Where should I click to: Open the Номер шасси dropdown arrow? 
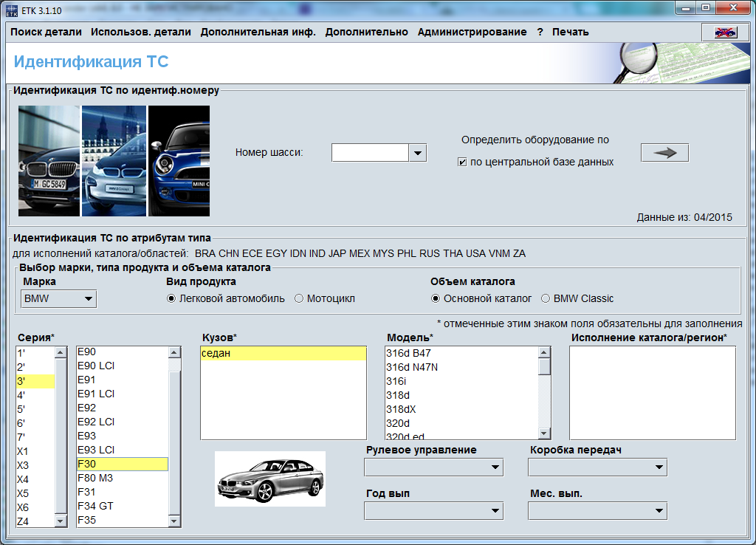pos(418,153)
